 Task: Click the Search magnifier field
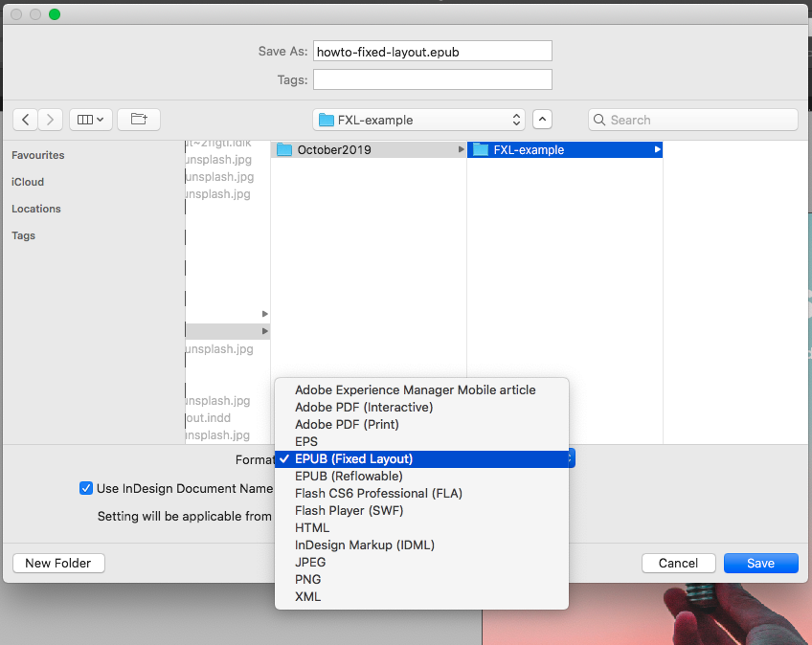692,120
